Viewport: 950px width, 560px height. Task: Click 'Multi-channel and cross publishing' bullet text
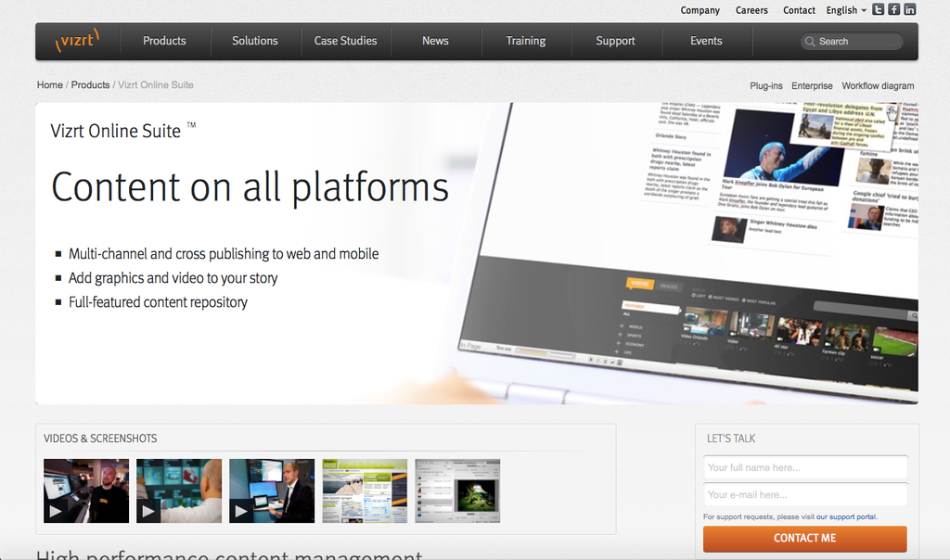click(224, 254)
